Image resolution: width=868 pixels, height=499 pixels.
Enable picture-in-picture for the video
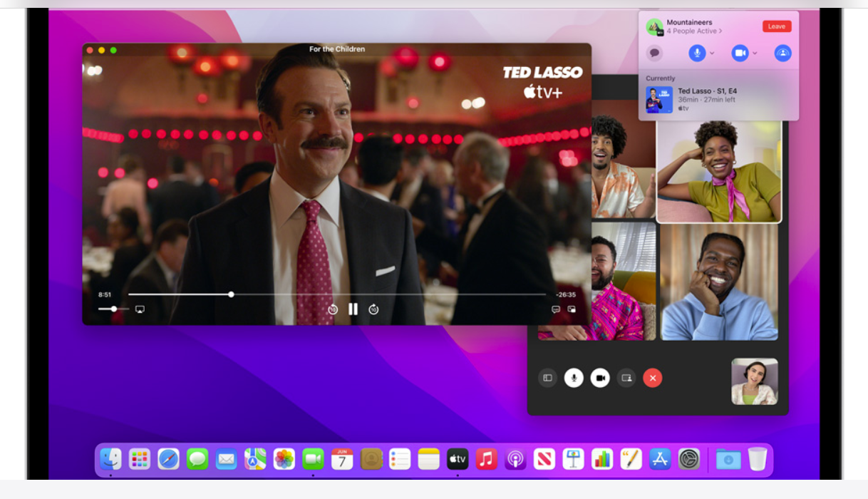[x=572, y=309]
